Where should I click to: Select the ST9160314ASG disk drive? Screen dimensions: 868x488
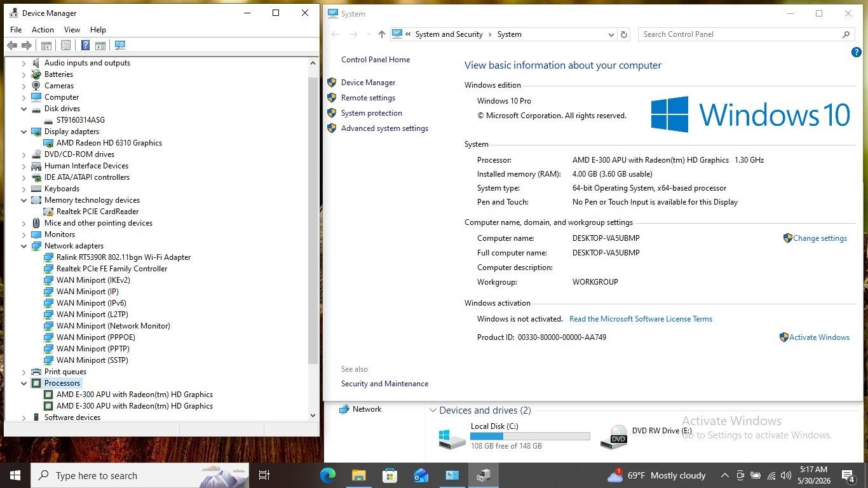81,120
